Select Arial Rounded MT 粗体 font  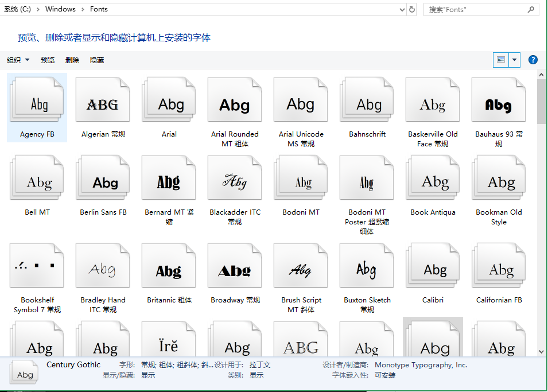235,100
